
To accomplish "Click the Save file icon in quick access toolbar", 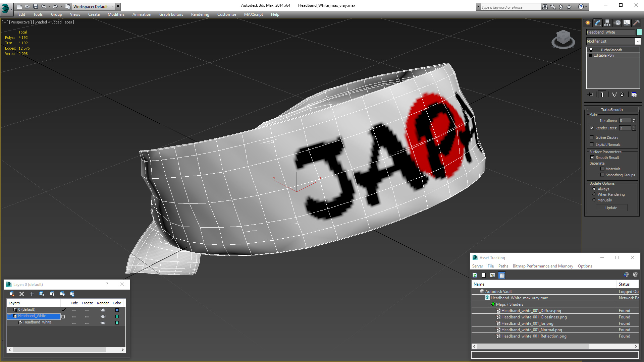I will coord(36,6).
